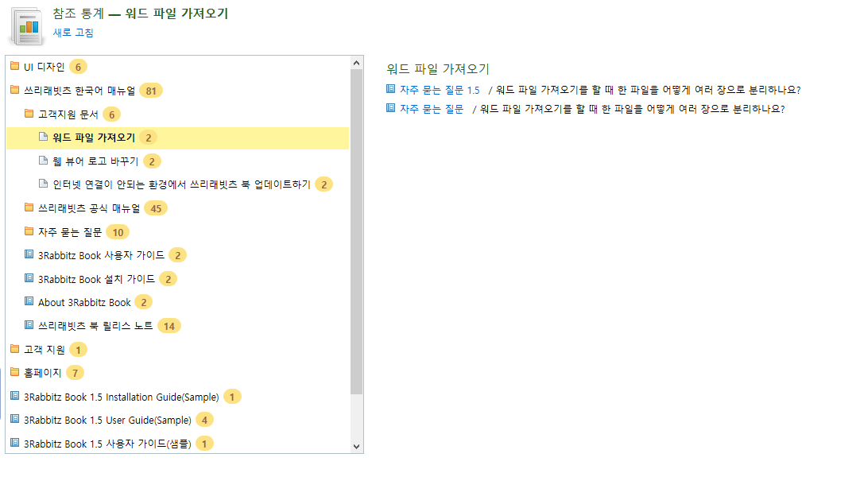Image resolution: width=860 pixels, height=504 pixels.
Task: Click the folder icon beside 홈페이지
Action: coord(15,372)
